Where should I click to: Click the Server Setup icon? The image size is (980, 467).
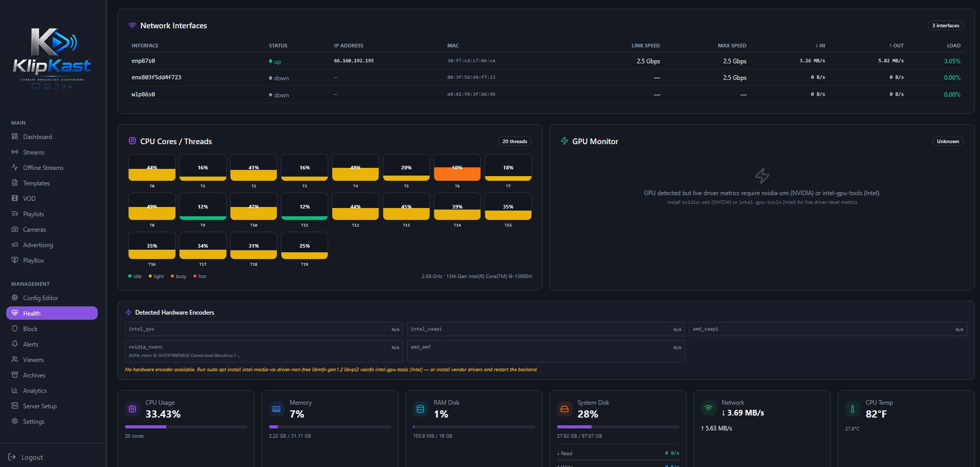14,406
